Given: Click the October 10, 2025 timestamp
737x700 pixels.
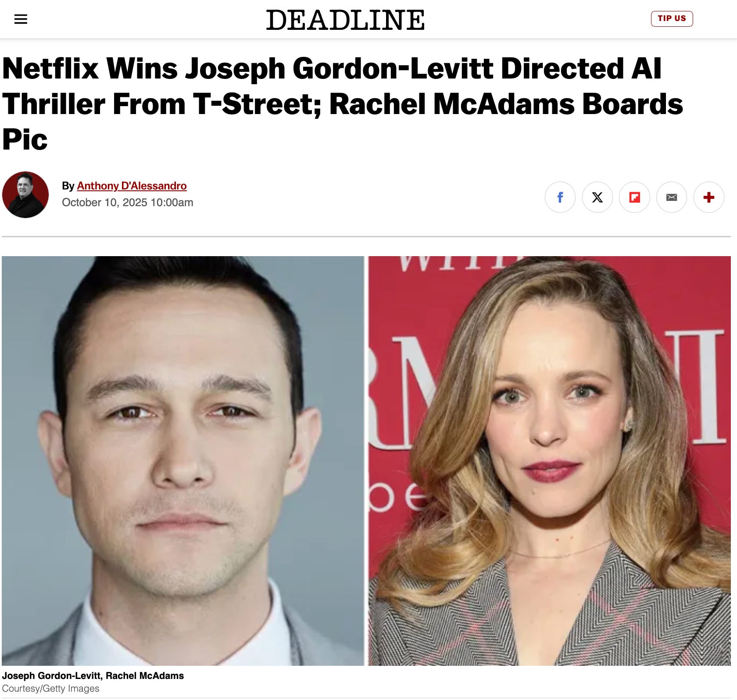Looking at the screenshot, I should coord(127,202).
